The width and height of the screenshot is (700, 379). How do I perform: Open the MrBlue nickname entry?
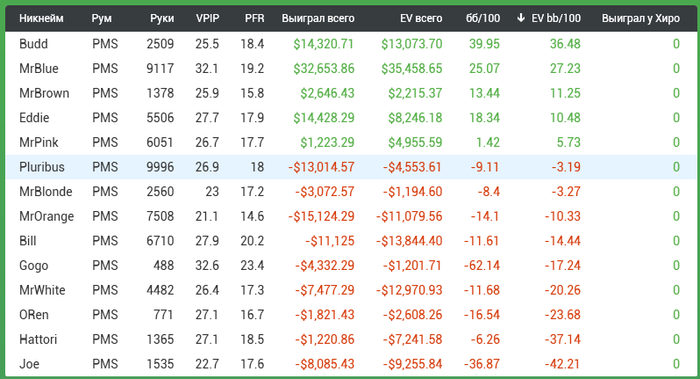[39, 68]
